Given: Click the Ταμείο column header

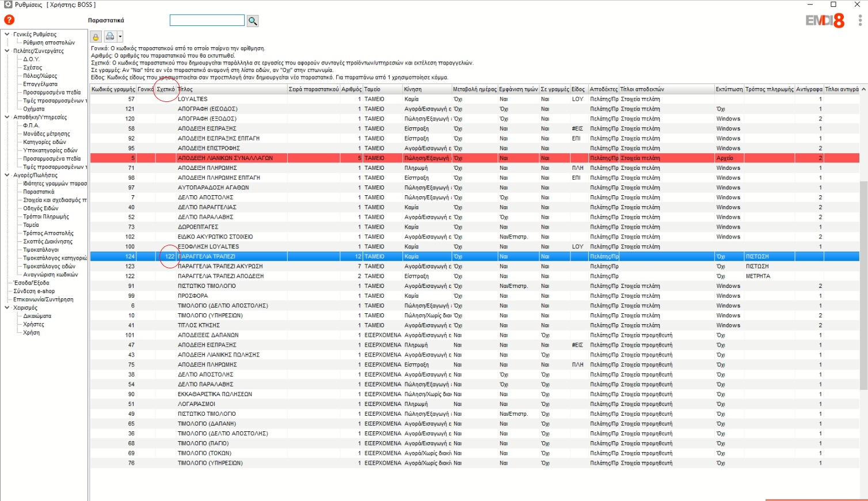Looking at the screenshot, I should tap(383, 89).
